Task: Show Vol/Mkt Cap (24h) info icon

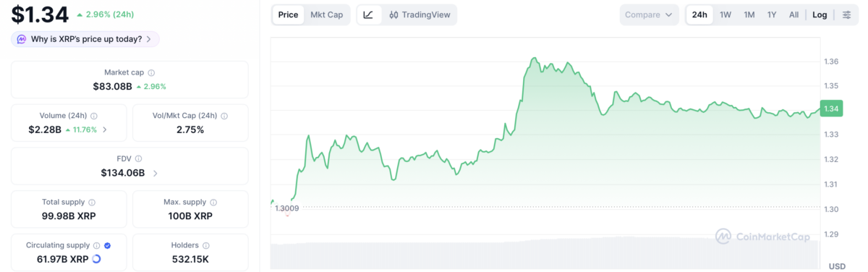Action: point(224,116)
